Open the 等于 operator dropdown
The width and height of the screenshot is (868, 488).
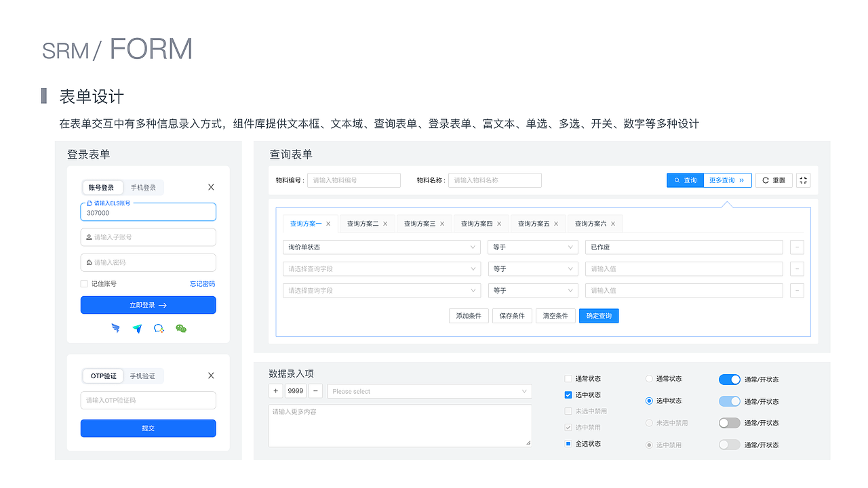pos(533,247)
